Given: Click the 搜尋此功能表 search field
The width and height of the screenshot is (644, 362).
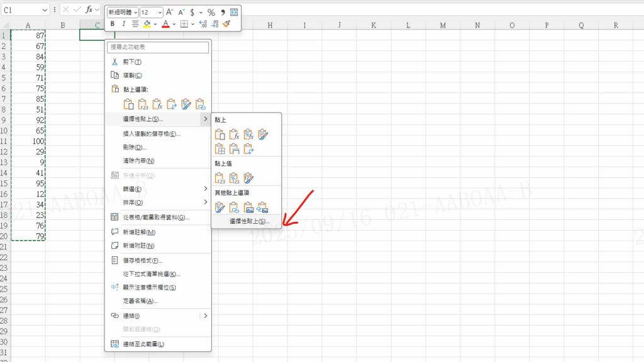Looking at the screenshot, I should point(157,47).
